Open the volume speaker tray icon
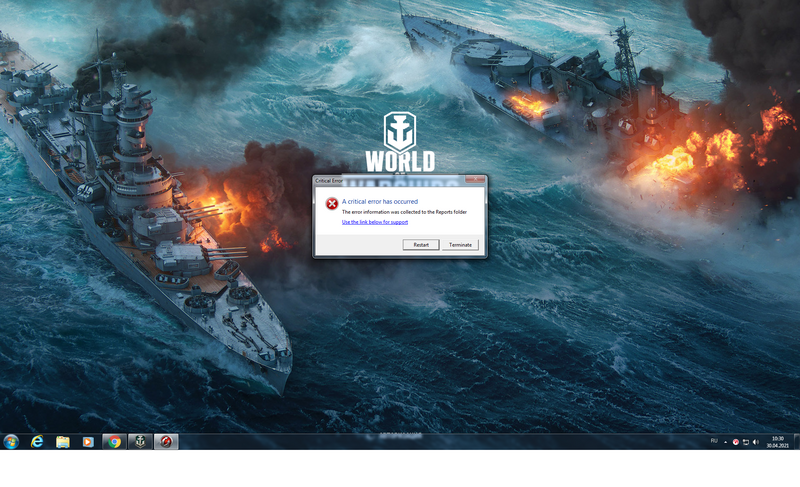The image size is (800, 487). 756,442
